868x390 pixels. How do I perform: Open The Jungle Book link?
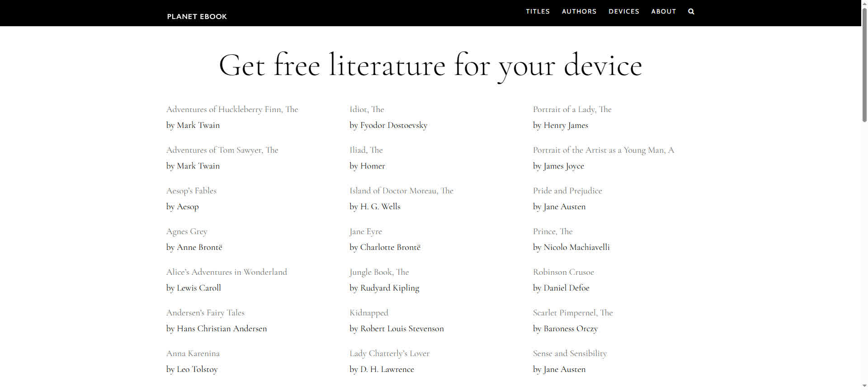click(x=379, y=272)
